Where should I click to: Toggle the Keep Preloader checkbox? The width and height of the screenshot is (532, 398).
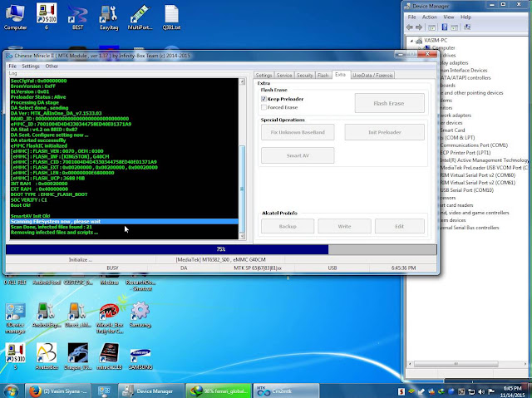coord(264,99)
